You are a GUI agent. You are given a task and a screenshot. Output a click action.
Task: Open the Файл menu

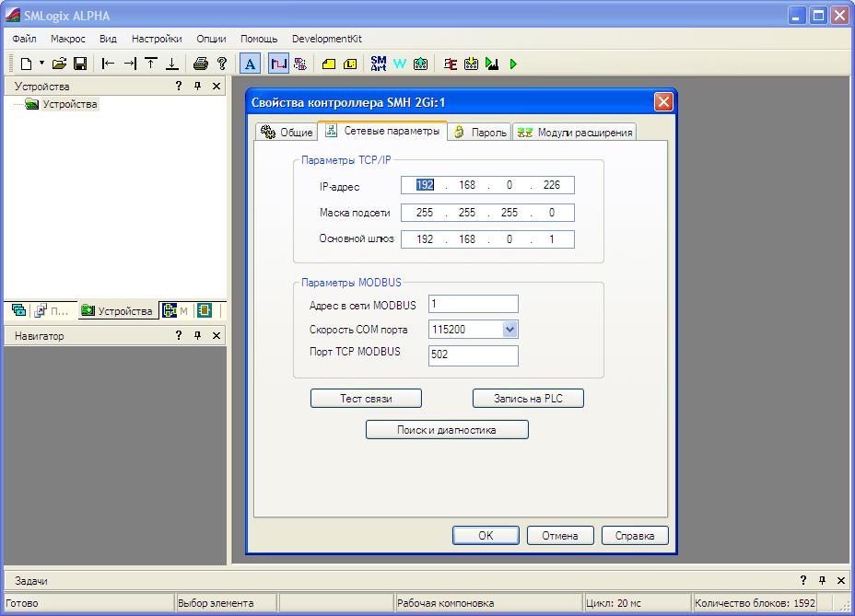pos(24,39)
